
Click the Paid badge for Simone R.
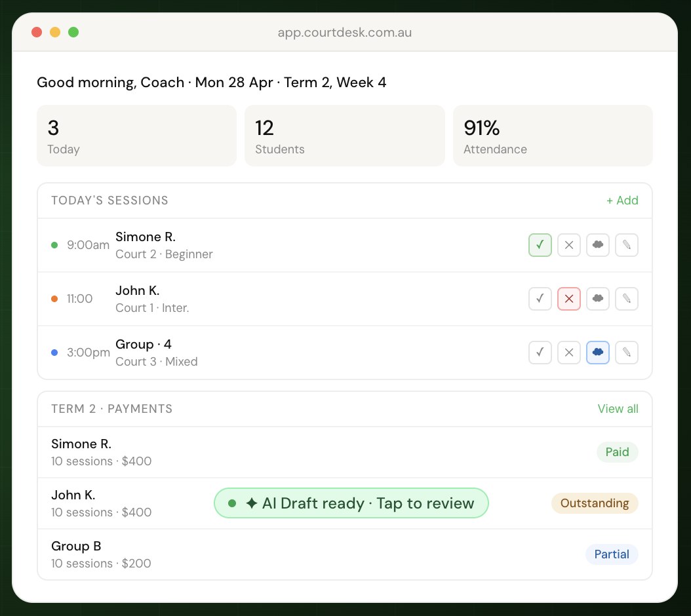pyautogui.click(x=617, y=452)
